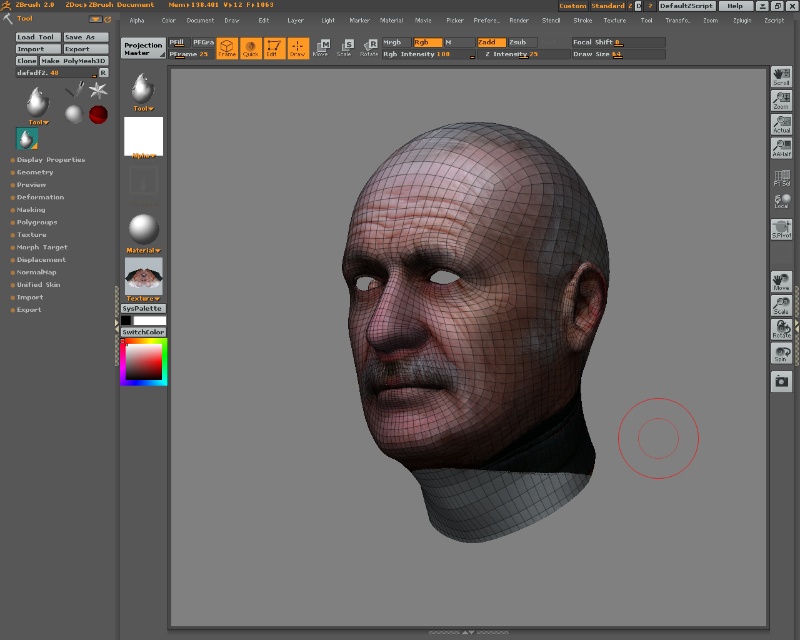This screenshot has width=800, height=640.
Task: Toggle Edit mode button
Action: click(x=274, y=48)
